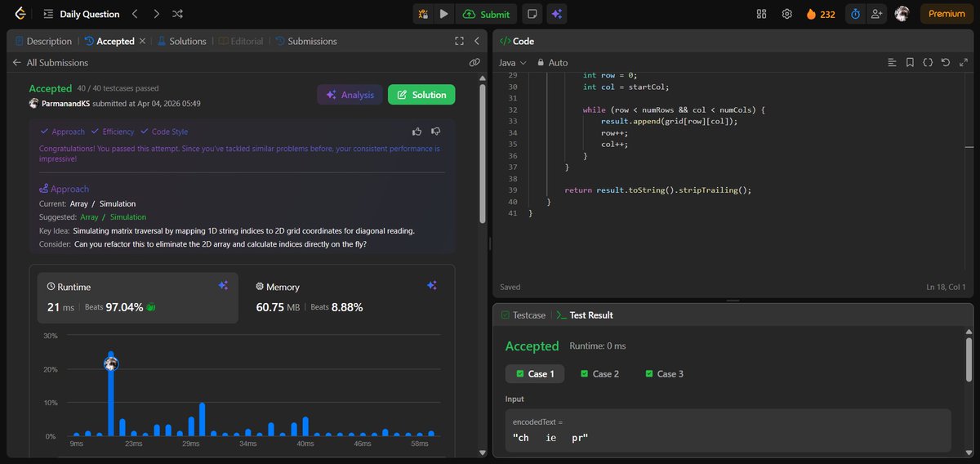Pick a random question shuffle icon
The image size is (980, 464).
click(178, 14)
